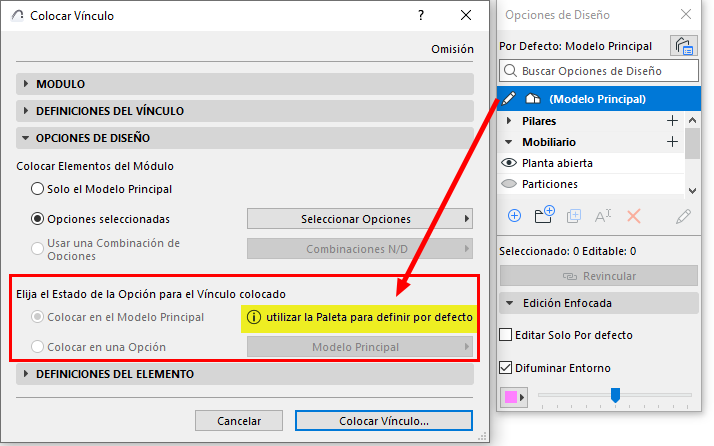Viewport: 714px width, 446px height.
Task: Select Solo el Modelo Principal radio
Action: [37, 189]
